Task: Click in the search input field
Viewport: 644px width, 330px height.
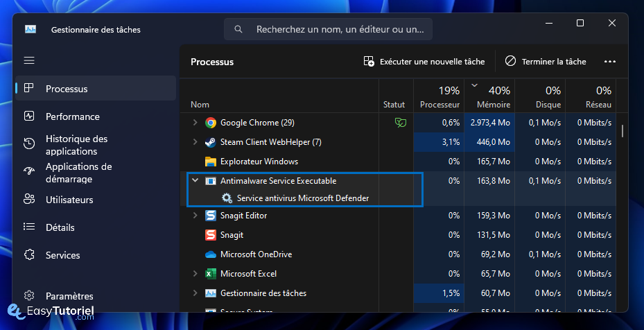Action: click(x=340, y=30)
